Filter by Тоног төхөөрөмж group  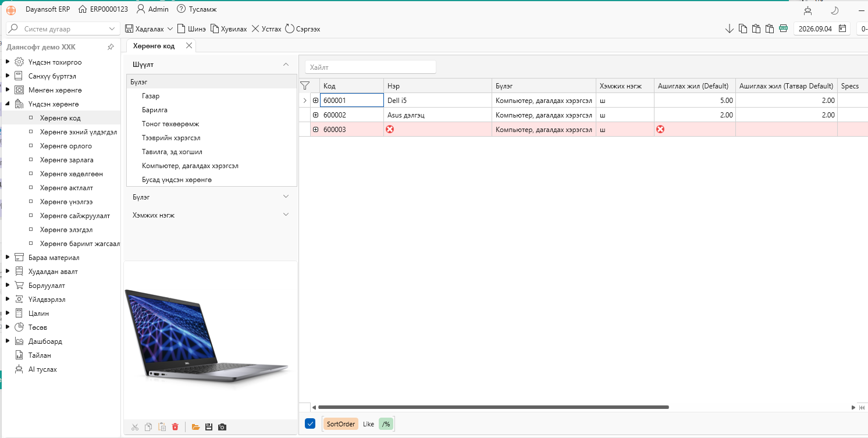(170, 124)
